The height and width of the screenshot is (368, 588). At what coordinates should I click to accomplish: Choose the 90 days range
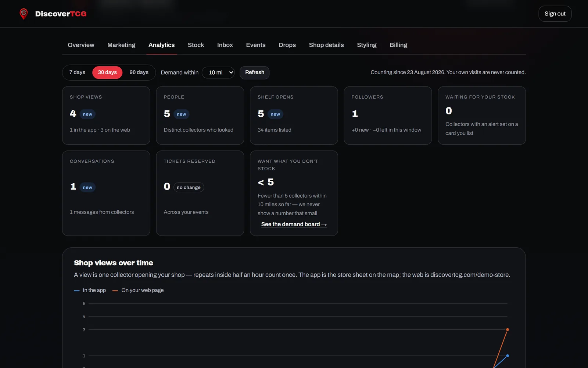(x=139, y=72)
